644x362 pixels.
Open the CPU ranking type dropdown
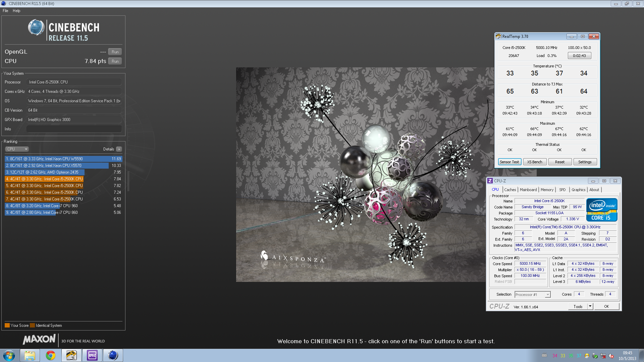[x=17, y=149]
